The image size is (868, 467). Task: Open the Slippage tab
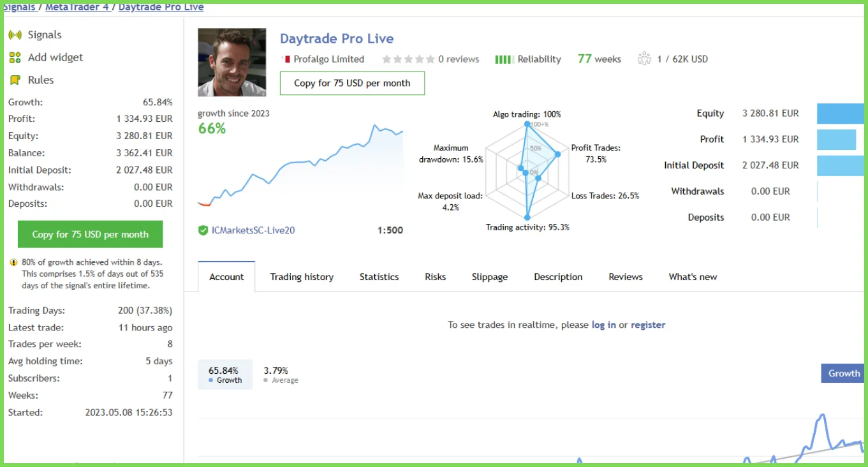tap(490, 277)
